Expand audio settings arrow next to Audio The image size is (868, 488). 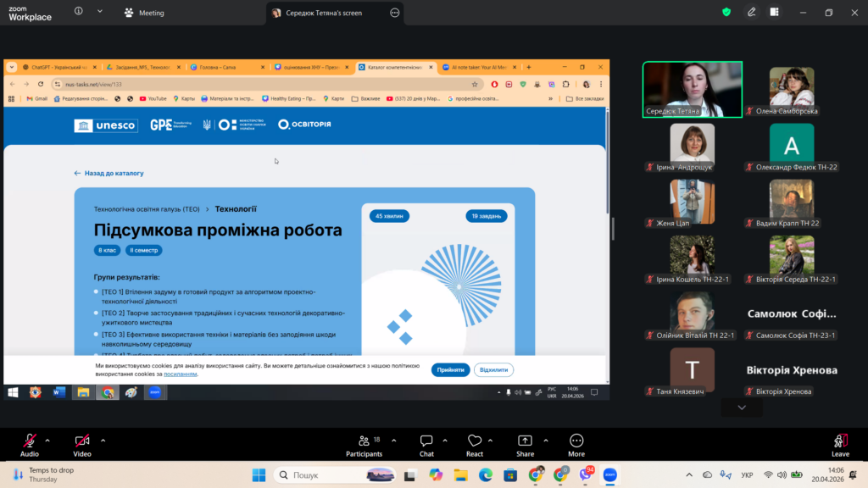[x=47, y=441]
